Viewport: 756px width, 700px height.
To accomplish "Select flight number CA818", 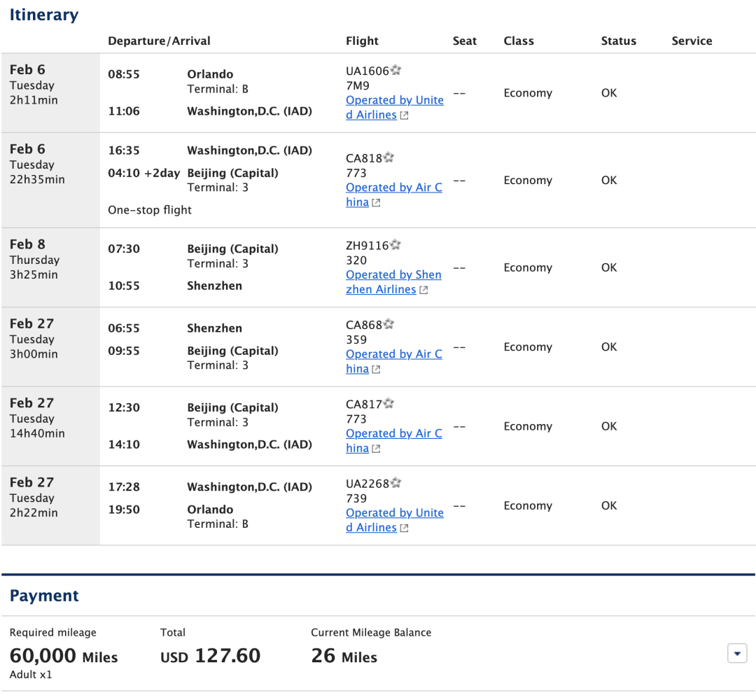I will [364, 159].
